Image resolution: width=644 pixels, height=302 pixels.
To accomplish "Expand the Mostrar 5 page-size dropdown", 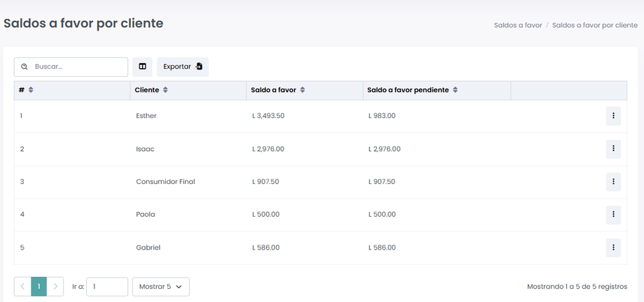I will click(x=160, y=287).
